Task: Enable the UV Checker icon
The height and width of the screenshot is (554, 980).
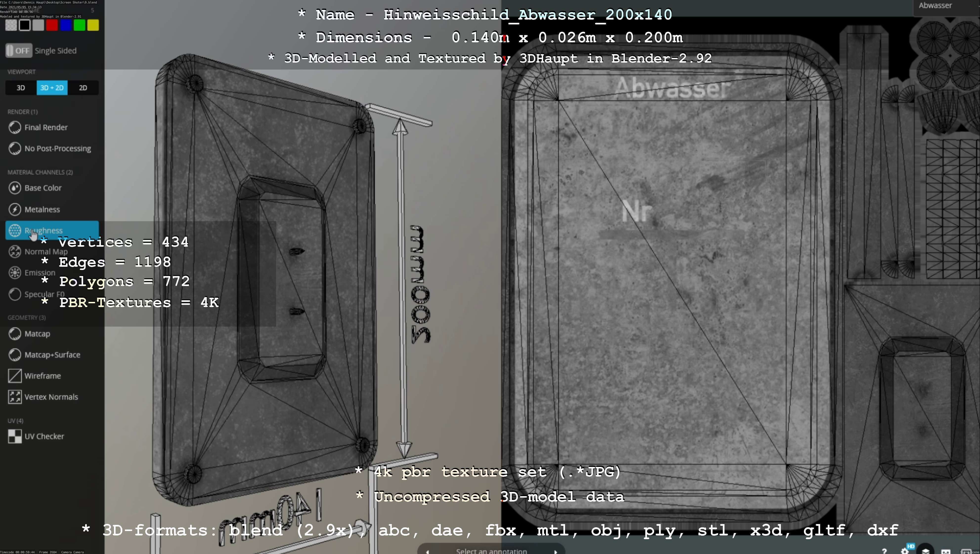Action: (x=15, y=436)
